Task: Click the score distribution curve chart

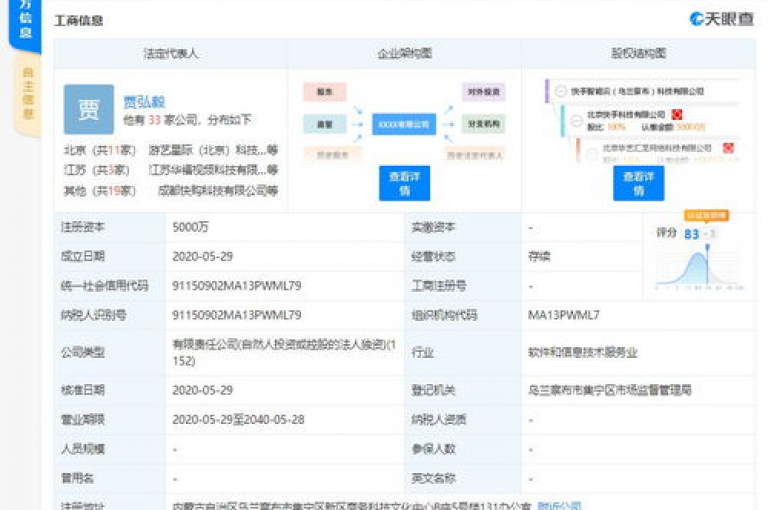Action: [x=699, y=268]
